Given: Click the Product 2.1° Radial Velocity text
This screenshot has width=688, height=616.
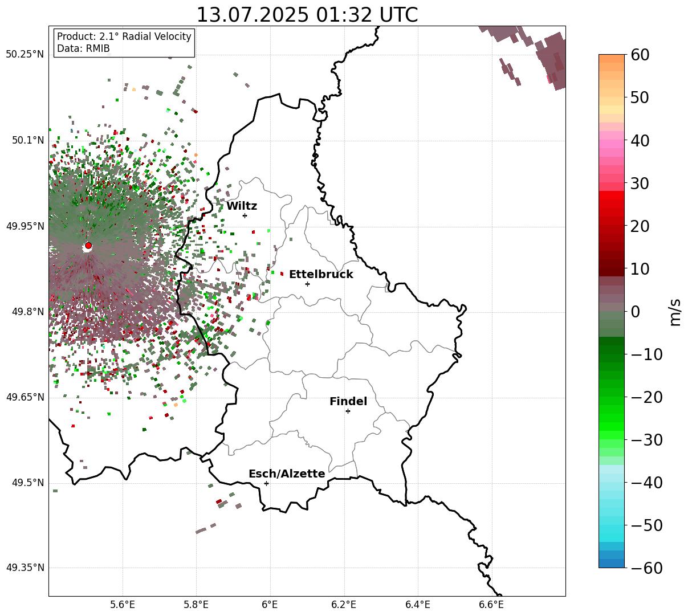Looking at the screenshot, I should click(124, 36).
